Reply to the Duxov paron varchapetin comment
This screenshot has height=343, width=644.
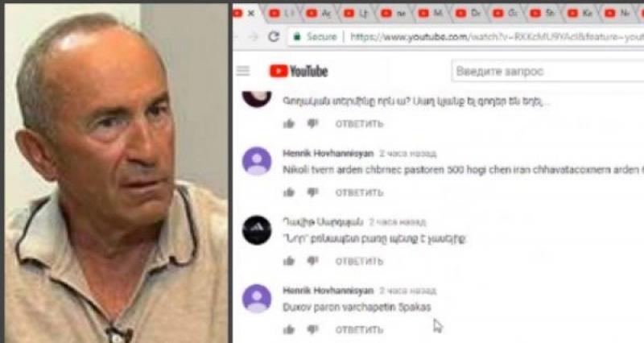click(x=359, y=330)
